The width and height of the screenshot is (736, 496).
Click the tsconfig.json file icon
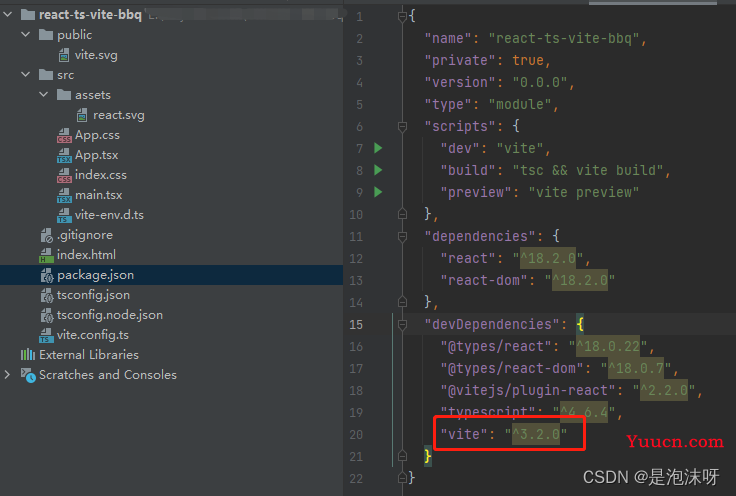point(46,295)
